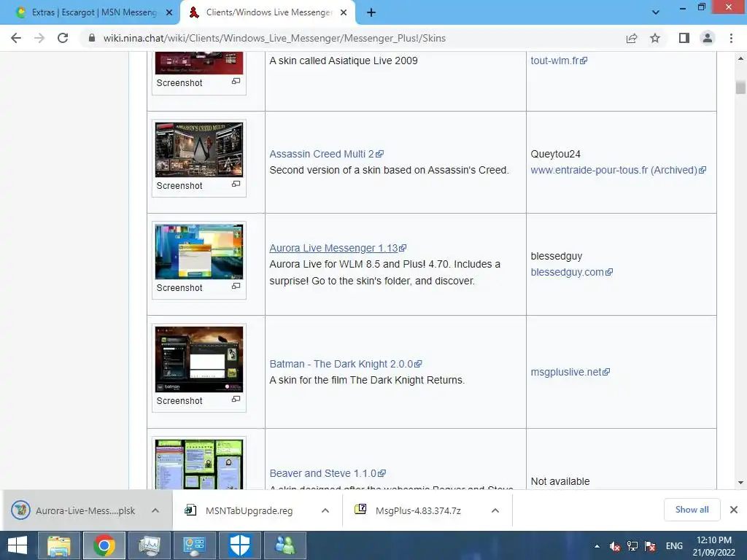The image size is (747, 560).
Task: Click the network tray icon
Action: (x=632, y=545)
